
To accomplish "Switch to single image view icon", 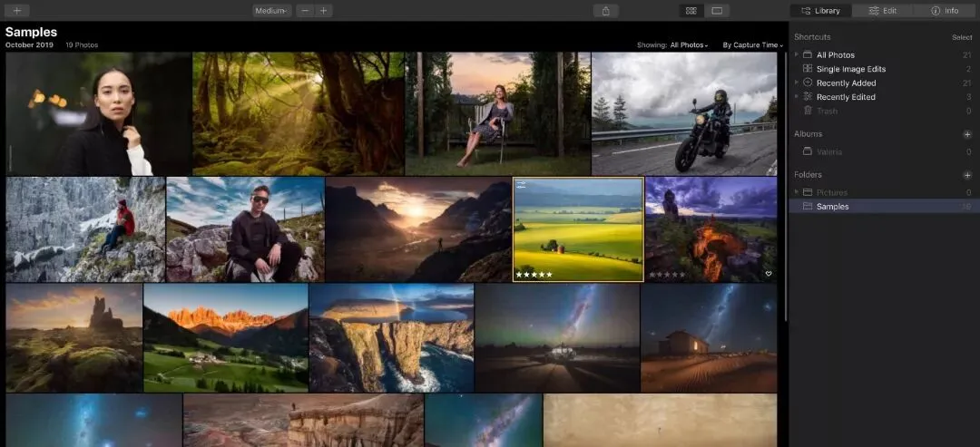I will (717, 11).
